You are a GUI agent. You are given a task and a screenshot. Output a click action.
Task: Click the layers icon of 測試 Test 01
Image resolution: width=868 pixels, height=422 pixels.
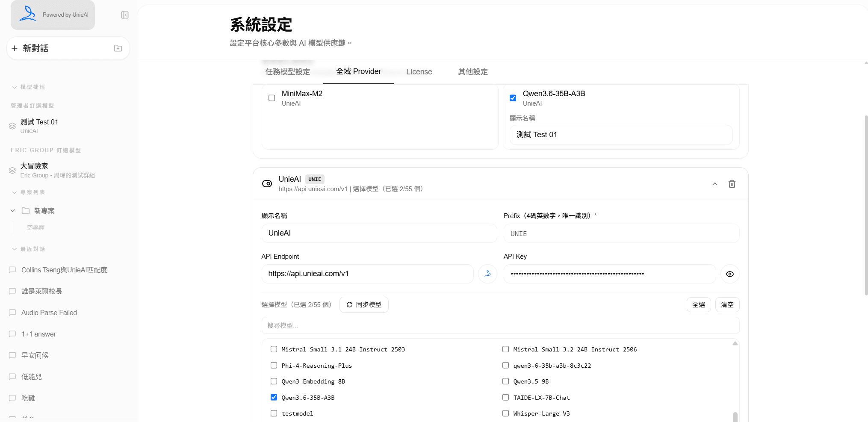[x=12, y=126]
